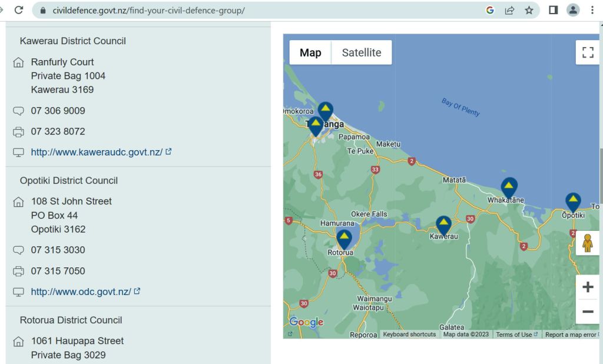Open the Chrome profile avatar
Image resolution: width=603 pixels, height=364 pixels.
573,10
